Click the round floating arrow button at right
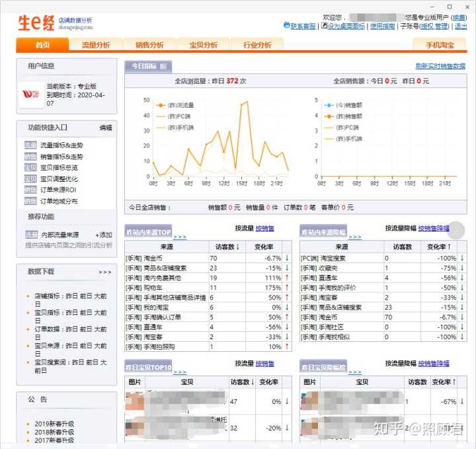 point(456,230)
